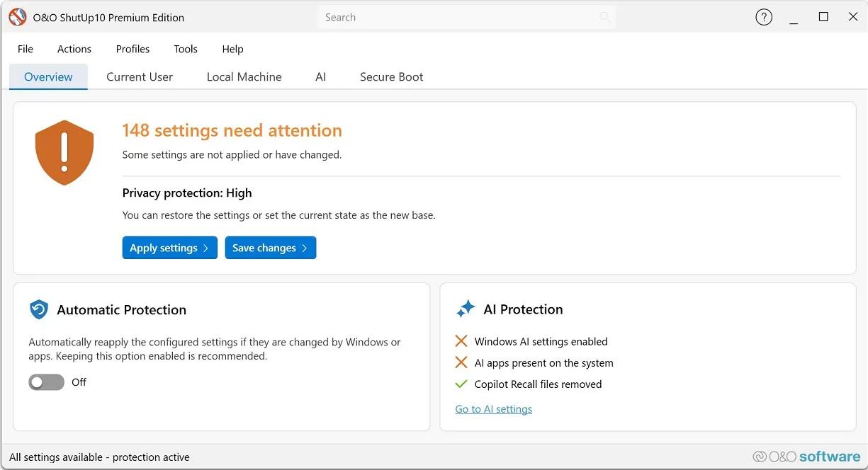The height and width of the screenshot is (470, 868).
Task: Switch to the Current User tab
Action: click(140, 76)
